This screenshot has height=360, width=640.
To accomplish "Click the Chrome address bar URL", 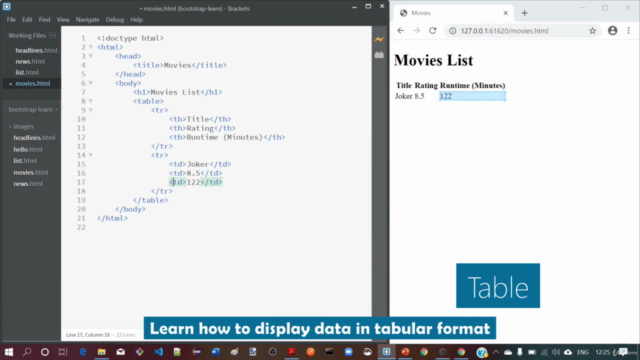I will point(504,31).
